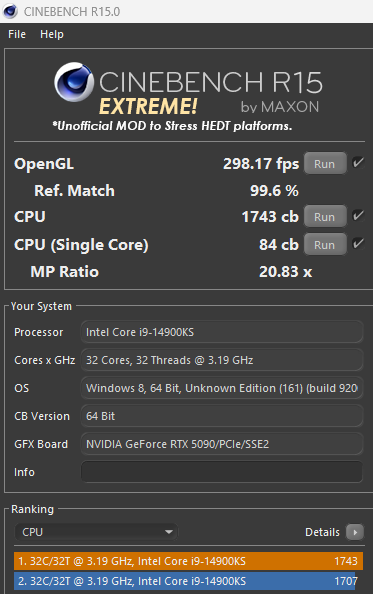Select the second ranking entry scoring 1707
The height and width of the screenshot is (594, 373).
tap(186, 581)
